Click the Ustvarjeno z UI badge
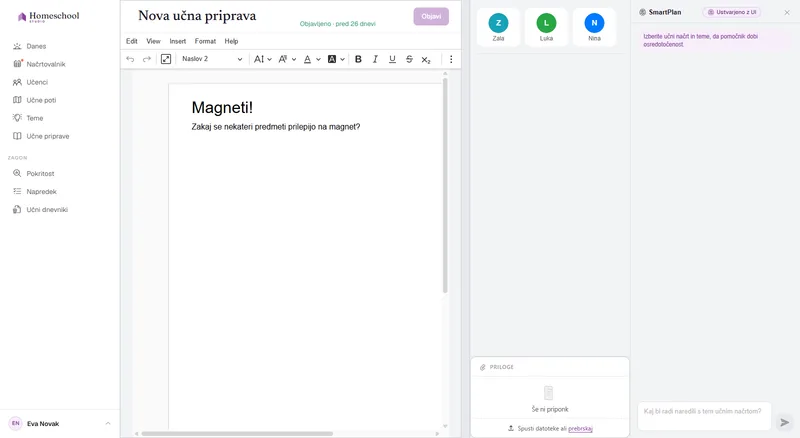Screen dimensions: 800x438 coord(732,12)
